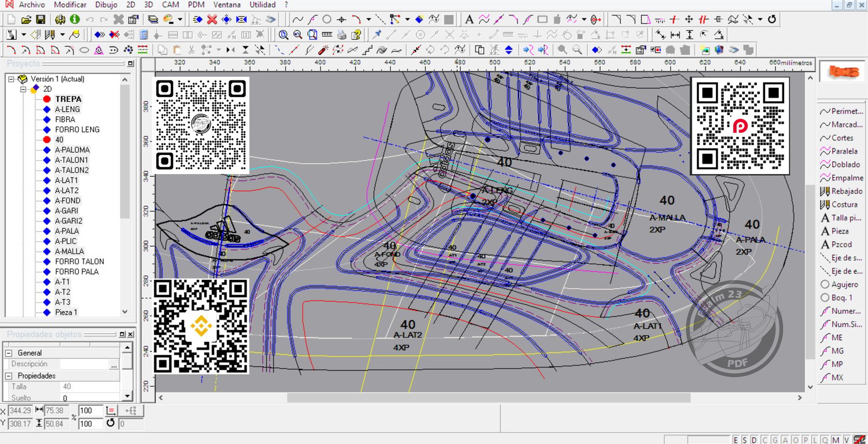Click the red X delete icon
This screenshot has height=444, width=868.
(x=212, y=20)
